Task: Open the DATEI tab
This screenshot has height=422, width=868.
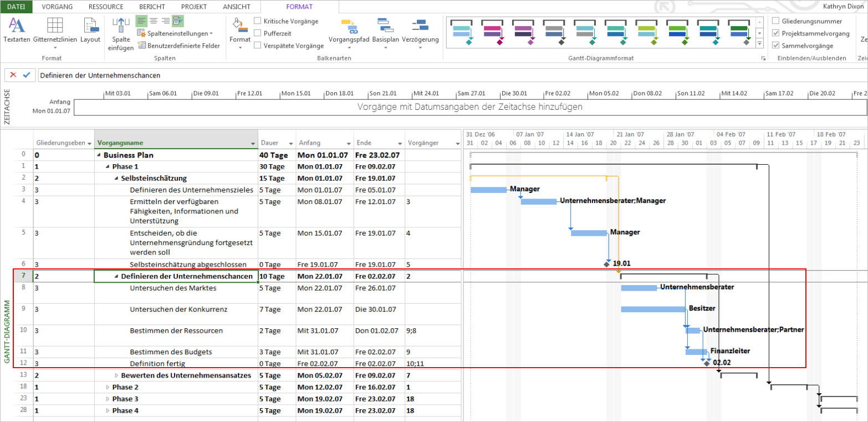Action: [x=16, y=7]
